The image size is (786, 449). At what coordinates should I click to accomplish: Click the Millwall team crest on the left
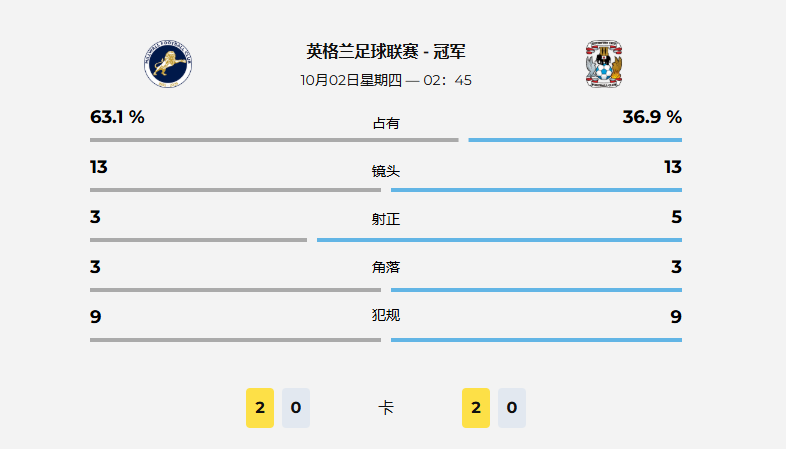click(x=168, y=63)
